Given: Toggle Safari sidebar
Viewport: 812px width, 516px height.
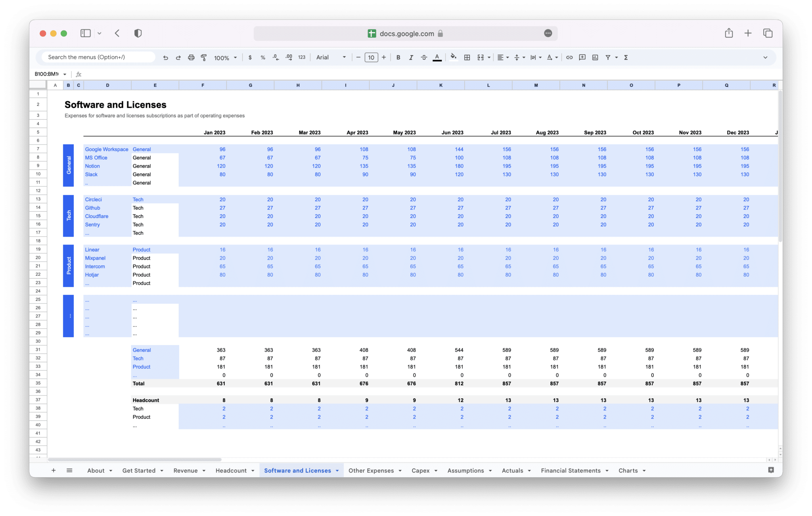Looking at the screenshot, I should (86, 33).
